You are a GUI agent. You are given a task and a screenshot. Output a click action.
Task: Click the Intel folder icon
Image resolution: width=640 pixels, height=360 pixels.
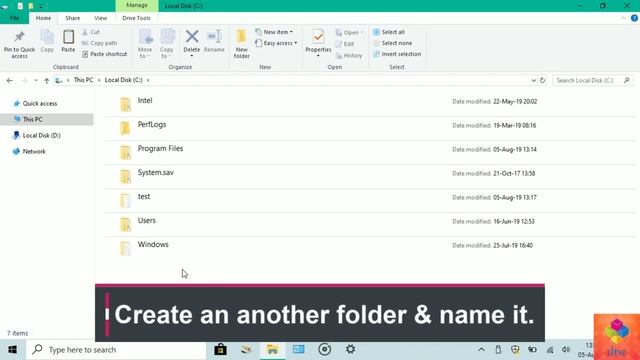click(x=125, y=104)
